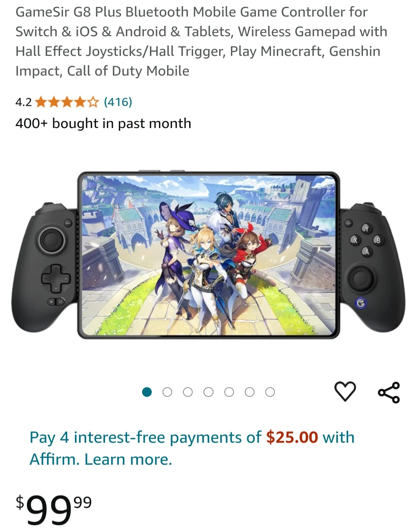Viewport: 417px width, 532px height.
Task: Open the 416 reviews link
Action: pyautogui.click(x=118, y=102)
